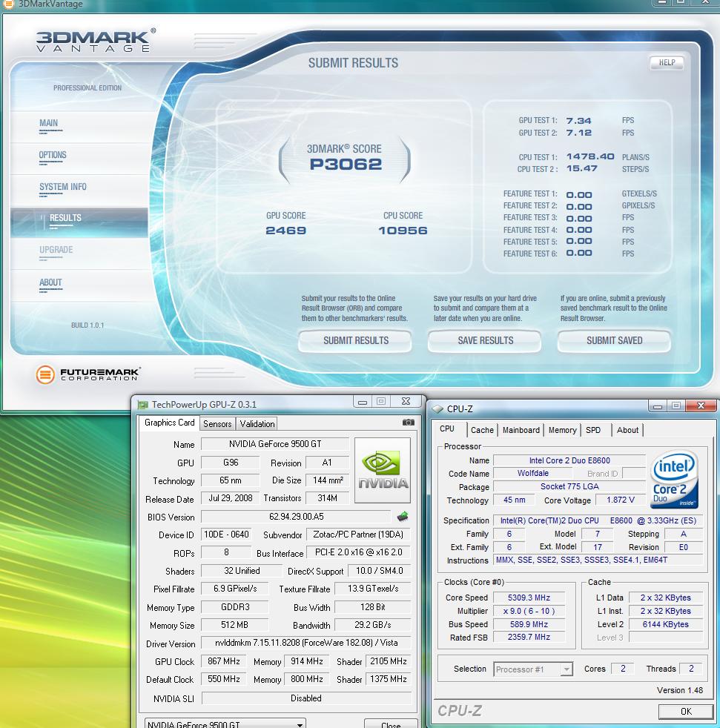
Task: Click the NVIDIA SLI Disabled field
Action: [306, 698]
